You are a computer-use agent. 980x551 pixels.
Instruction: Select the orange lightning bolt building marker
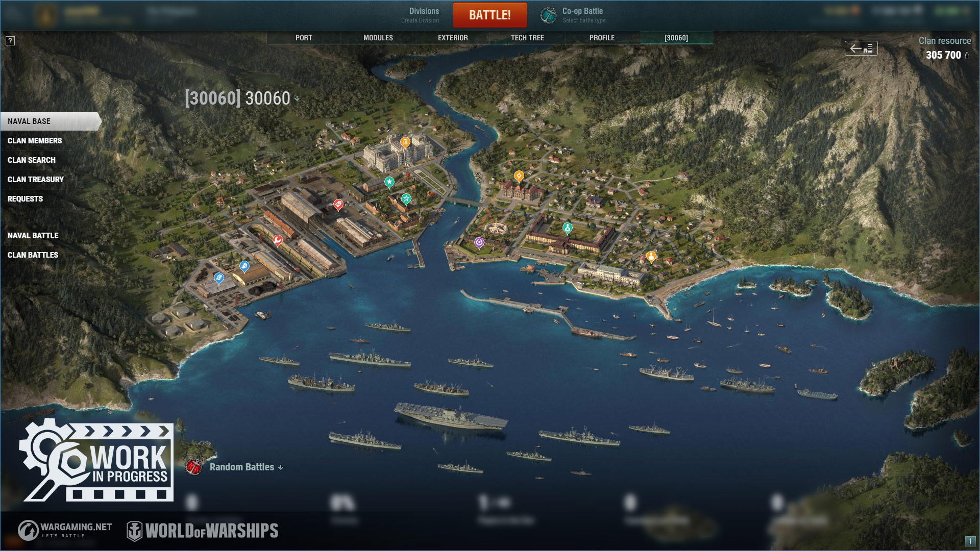519,177
